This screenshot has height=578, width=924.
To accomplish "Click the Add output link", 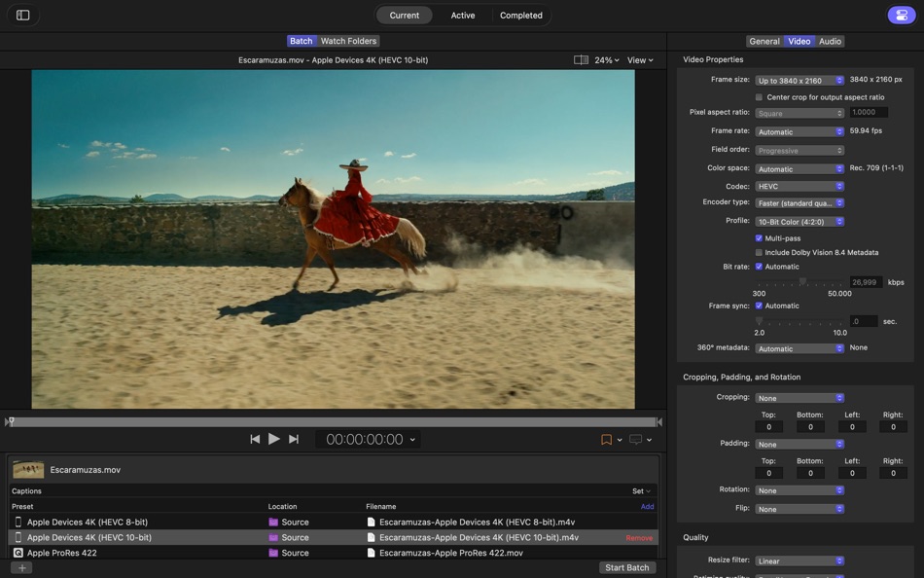I will (x=647, y=507).
